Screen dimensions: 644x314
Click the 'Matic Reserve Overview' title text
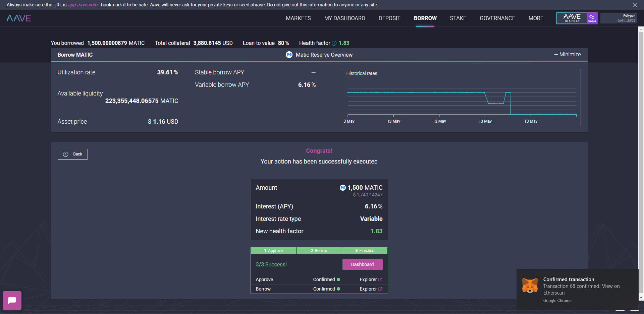tap(324, 55)
